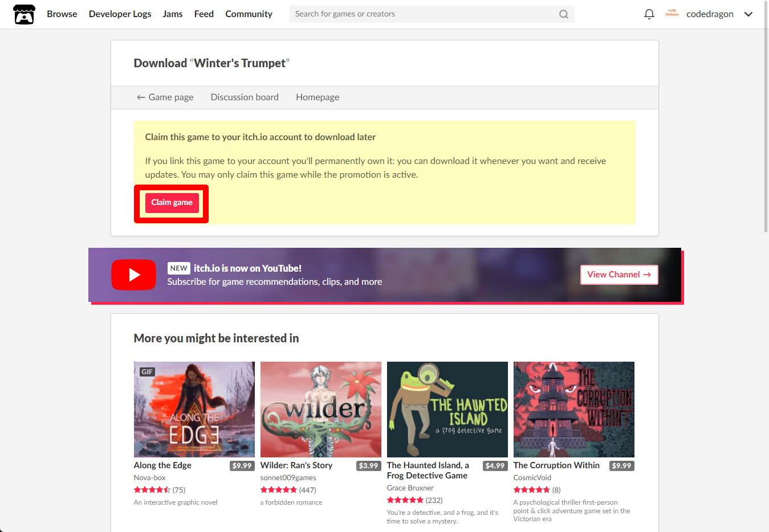Click the search magnifier icon
Viewport: 769px width, 532px height.
pos(563,14)
